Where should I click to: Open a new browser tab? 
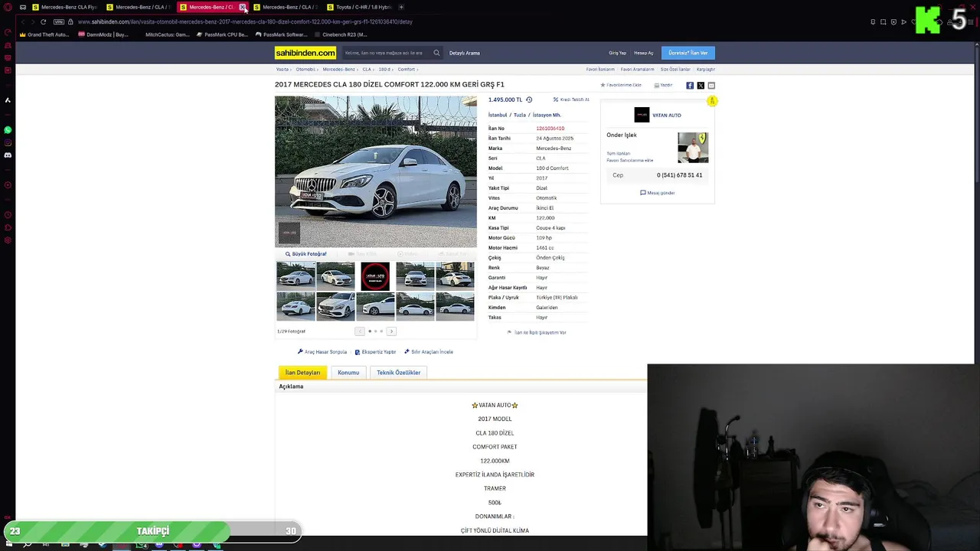401,7
